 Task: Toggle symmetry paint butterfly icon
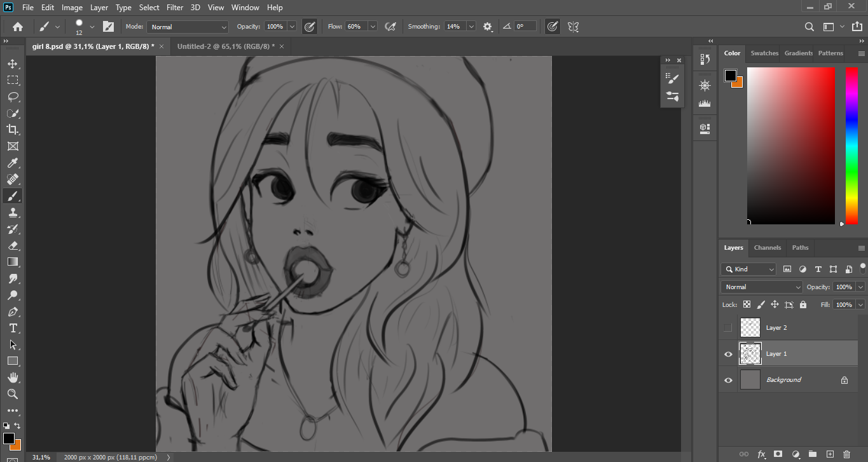pos(573,27)
